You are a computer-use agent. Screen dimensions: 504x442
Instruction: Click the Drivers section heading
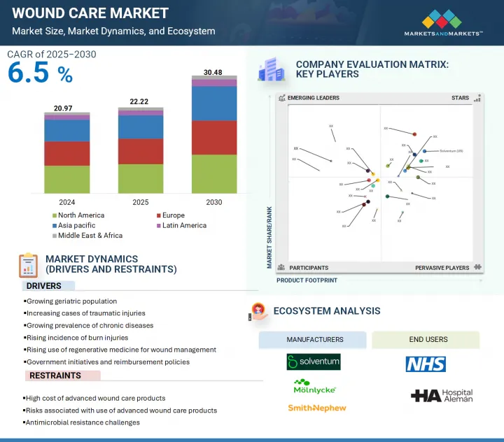pyautogui.click(x=43, y=285)
